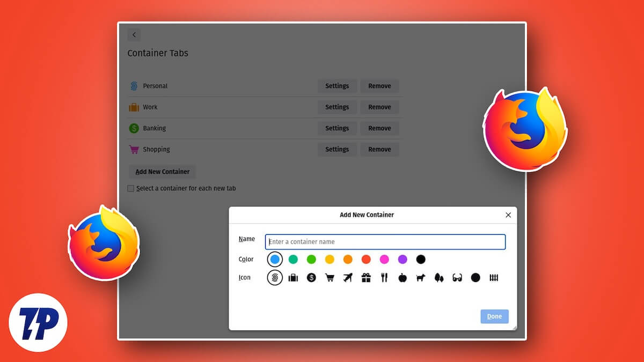Select the fence icon at the end
This screenshot has height=362, width=644.
(493, 277)
